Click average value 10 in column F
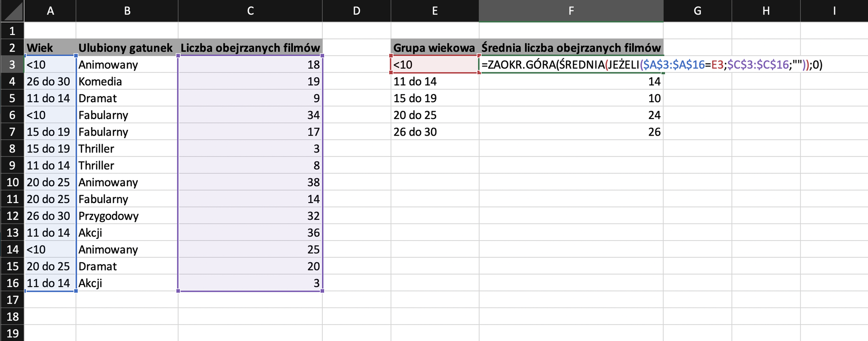868x341 pixels. 571,98
